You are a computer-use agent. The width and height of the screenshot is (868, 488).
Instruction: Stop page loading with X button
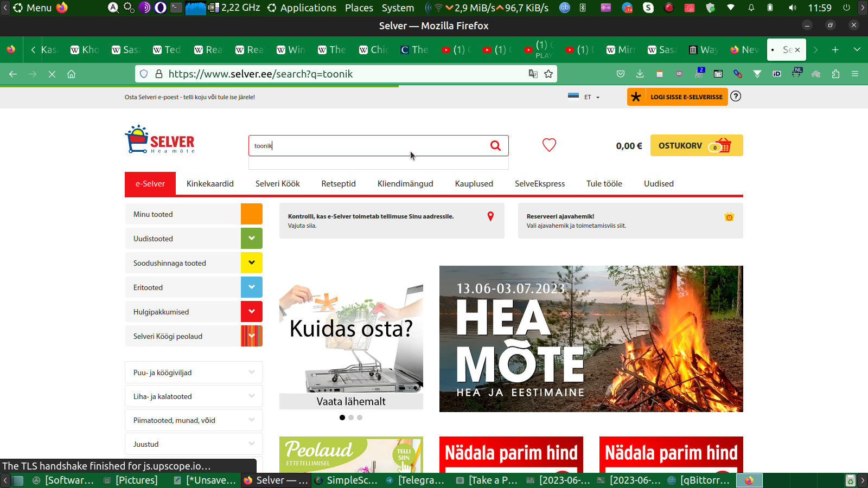pyautogui.click(x=52, y=74)
